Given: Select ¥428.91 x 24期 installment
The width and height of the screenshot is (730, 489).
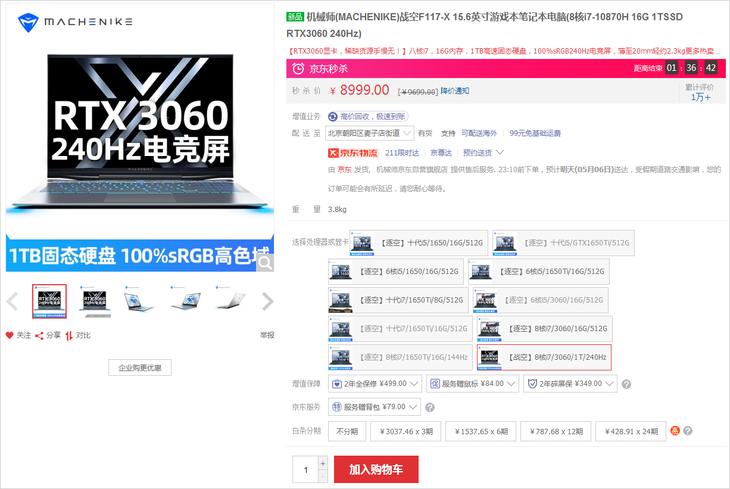Looking at the screenshot, I should click(630, 431).
